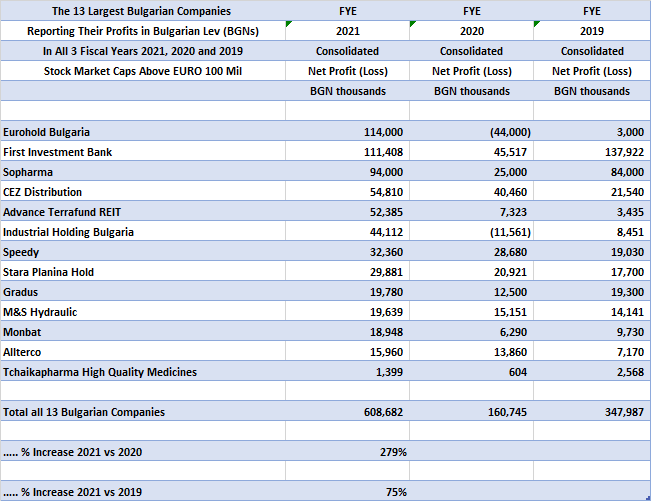Click Tchaikapharma High Quality Medicines cell

[143, 372]
